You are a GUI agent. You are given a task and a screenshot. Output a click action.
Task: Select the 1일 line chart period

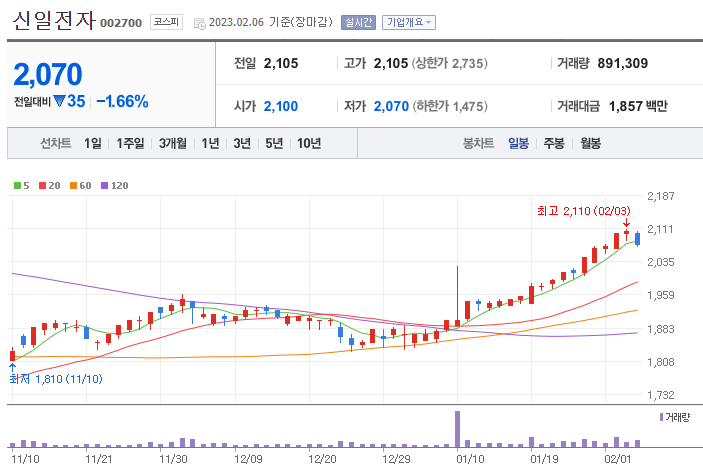92,143
